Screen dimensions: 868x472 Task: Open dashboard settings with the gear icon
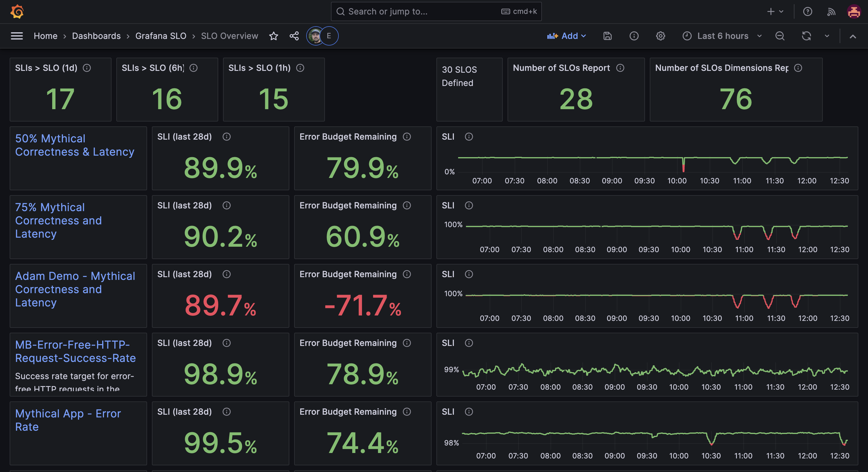[660, 36]
